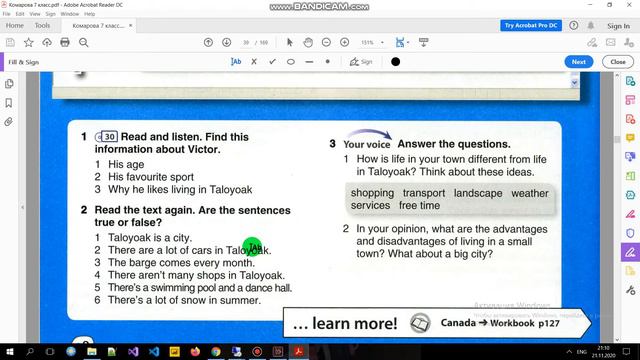
Task: Upload the file via the cloud icon
Action: [47, 42]
